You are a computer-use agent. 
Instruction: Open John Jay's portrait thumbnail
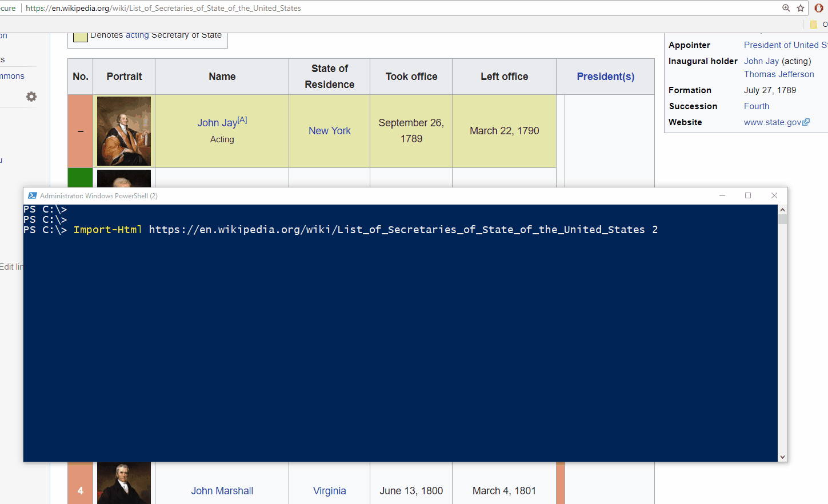124,131
